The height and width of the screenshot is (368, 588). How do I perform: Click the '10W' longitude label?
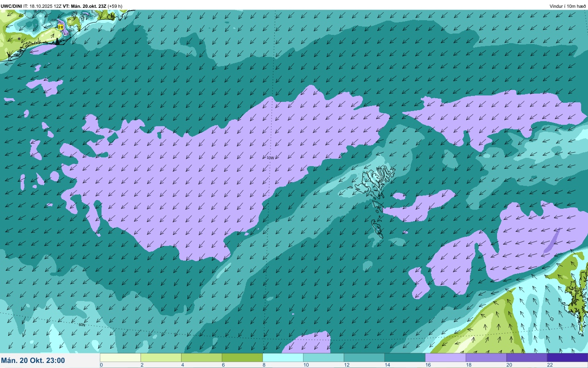click(270, 158)
